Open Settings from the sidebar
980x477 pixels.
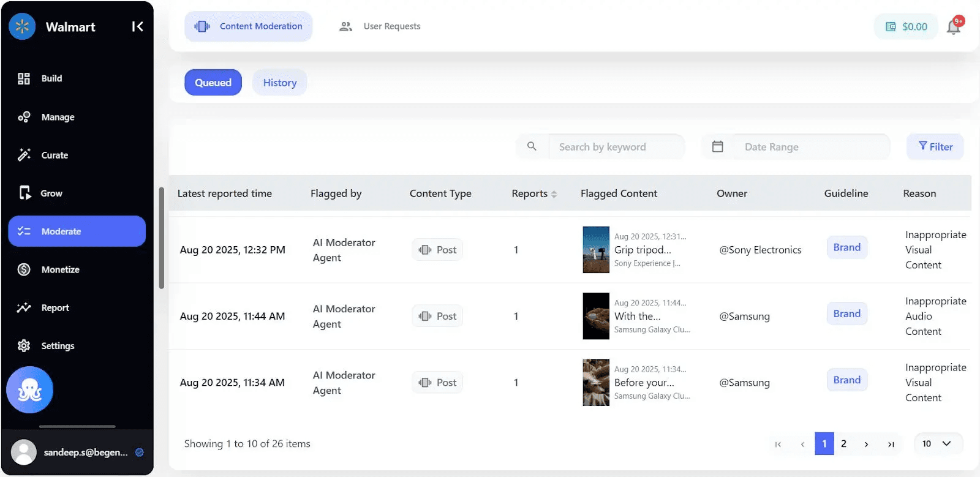77,345
